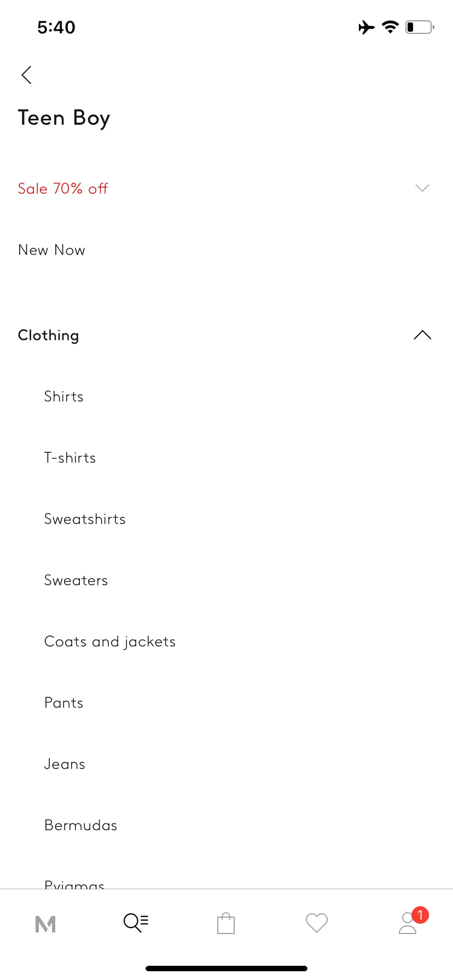Open the account profile icon

coord(408,924)
